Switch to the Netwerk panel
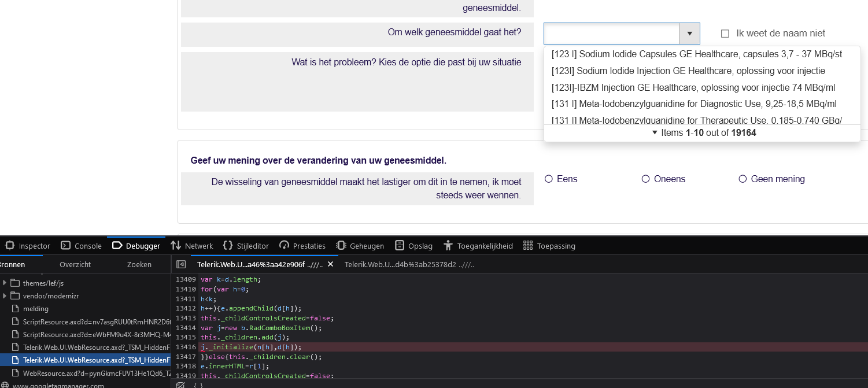The image size is (868, 388). coord(192,246)
